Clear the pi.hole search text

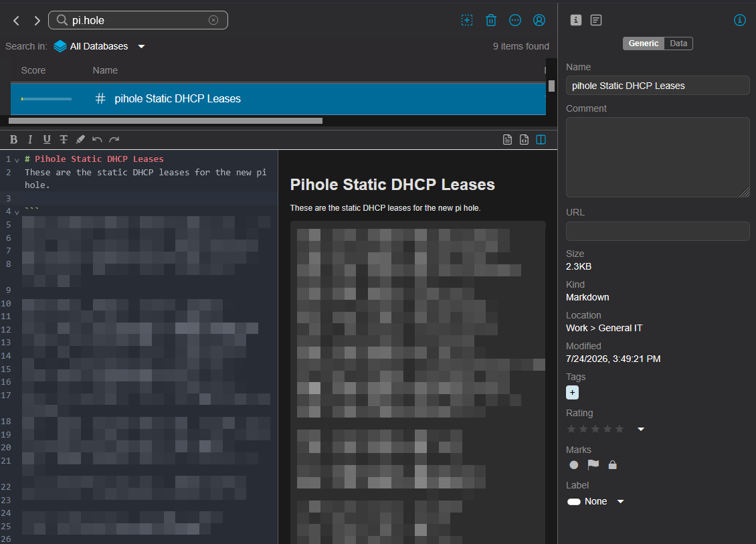click(213, 20)
